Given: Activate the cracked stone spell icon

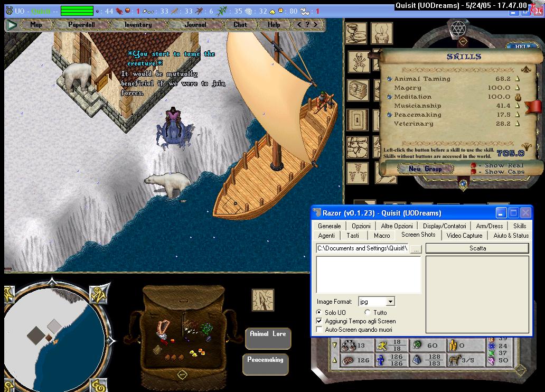Looking at the screenshot, I should (358, 147).
